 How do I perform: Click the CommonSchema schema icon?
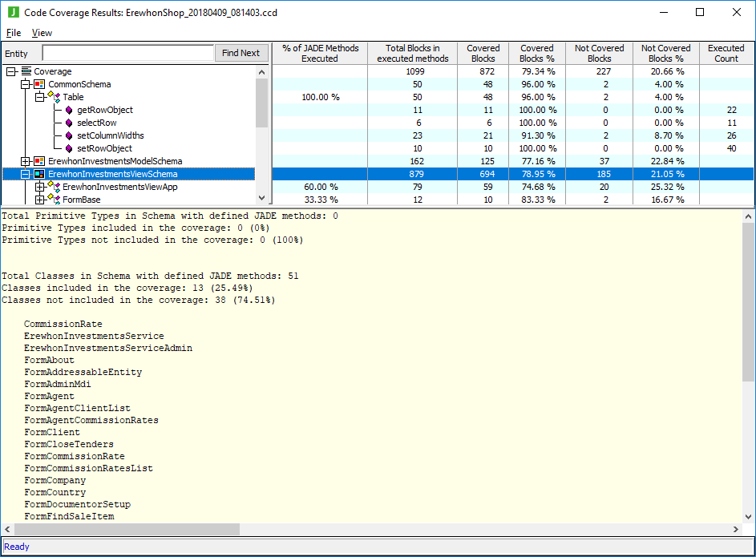[x=39, y=84]
